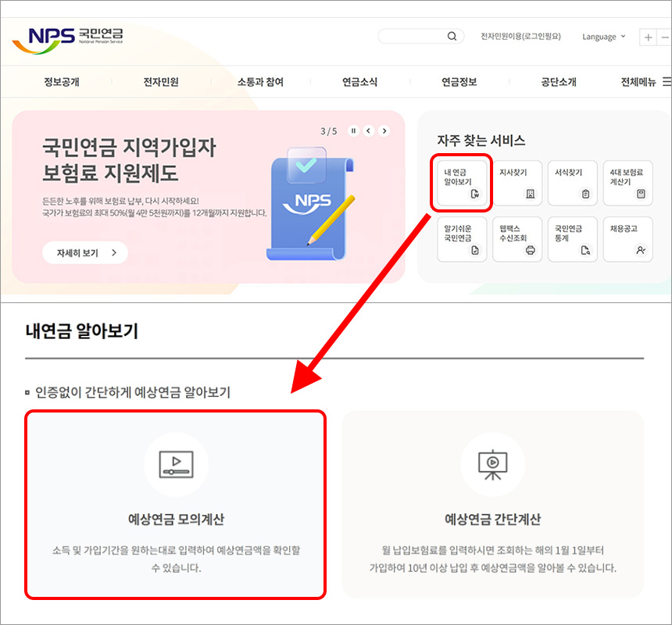Image resolution: width=672 pixels, height=625 pixels.
Task: Open the 알기쉬운 국민연금 service icon
Action: [x=461, y=239]
